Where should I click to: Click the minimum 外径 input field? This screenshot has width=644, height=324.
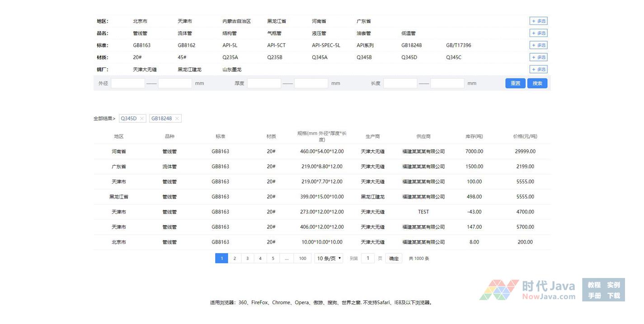128,83
